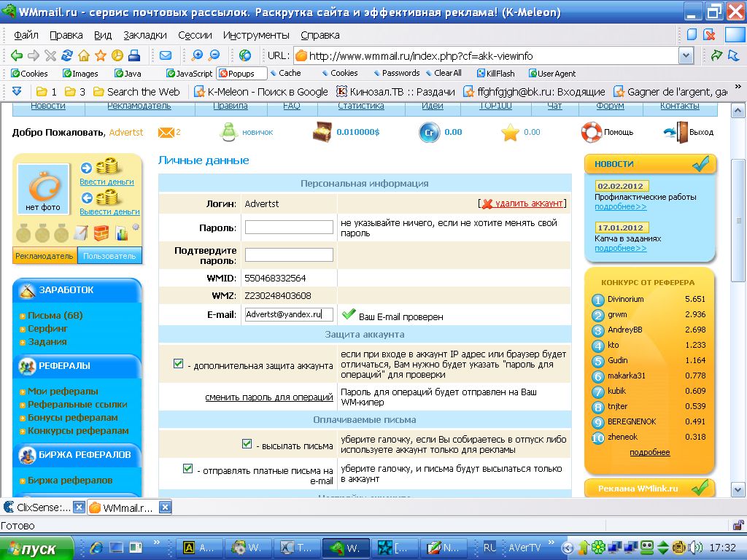
Task: Expand the bookmarks toolbar overflow chevron
Action: 738,87
